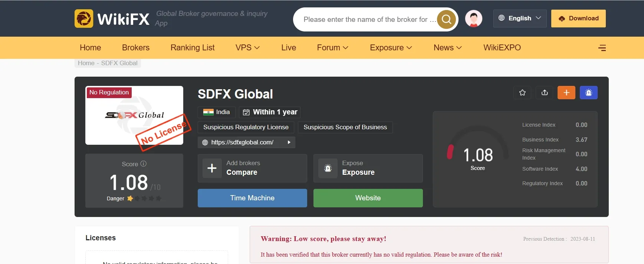Open the Brokers menu item

136,48
